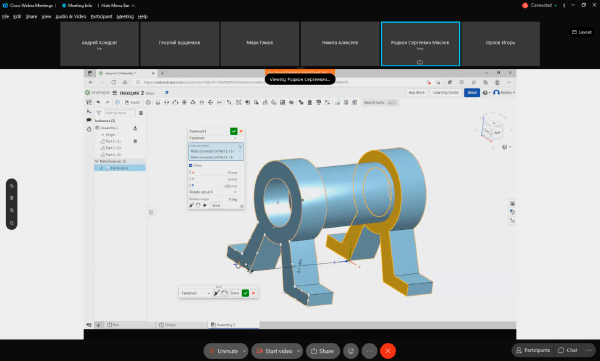This screenshot has height=361, width=600.
Task: Open the Layout options
Action: click(x=582, y=32)
